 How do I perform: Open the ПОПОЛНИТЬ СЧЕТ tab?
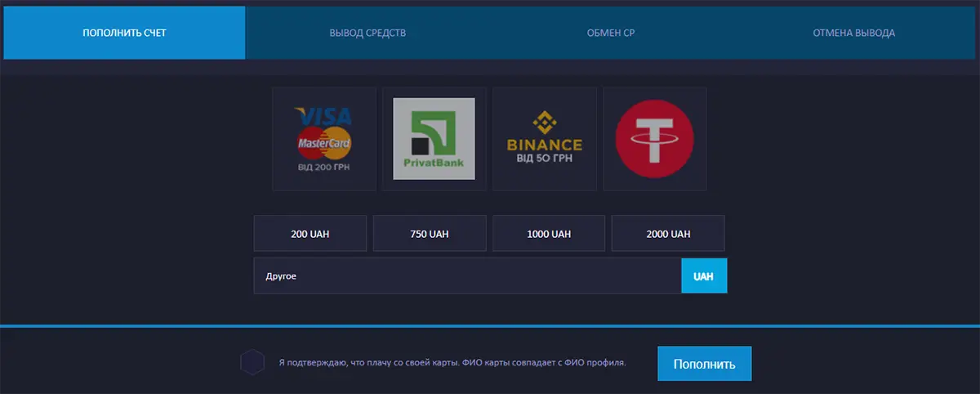[x=124, y=33]
